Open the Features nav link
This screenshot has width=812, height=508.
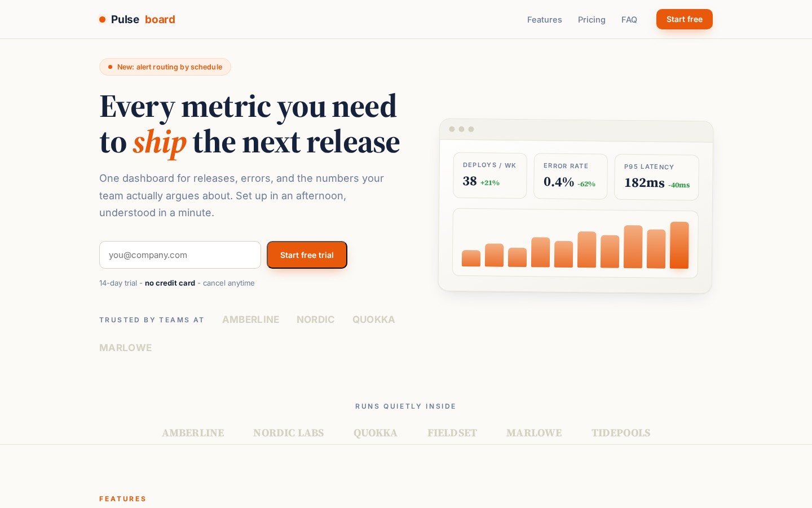click(544, 20)
